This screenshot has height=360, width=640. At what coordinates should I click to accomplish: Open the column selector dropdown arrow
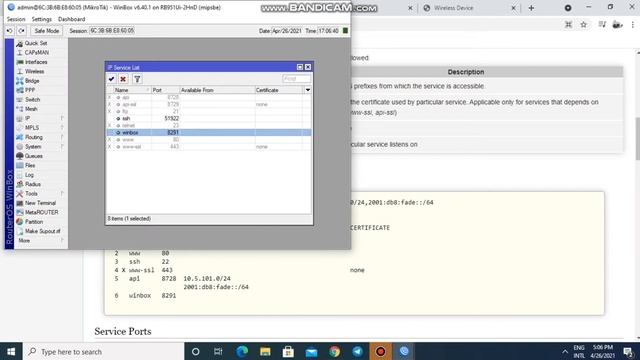(x=308, y=90)
